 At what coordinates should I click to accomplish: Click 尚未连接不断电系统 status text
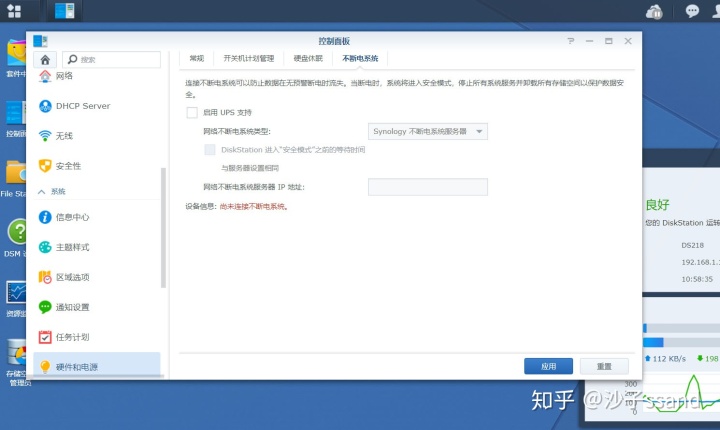coord(254,207)
